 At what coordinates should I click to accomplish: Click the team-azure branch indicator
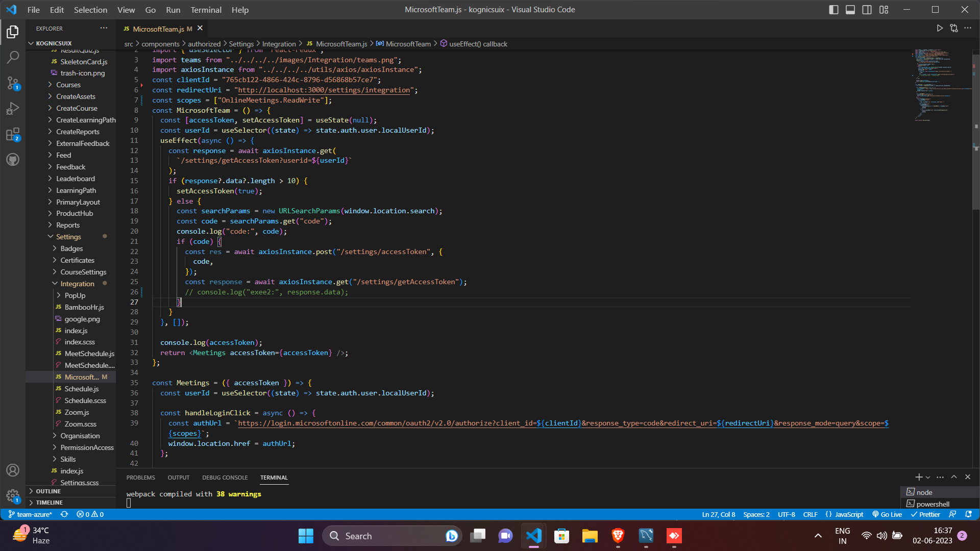(31, 514)
